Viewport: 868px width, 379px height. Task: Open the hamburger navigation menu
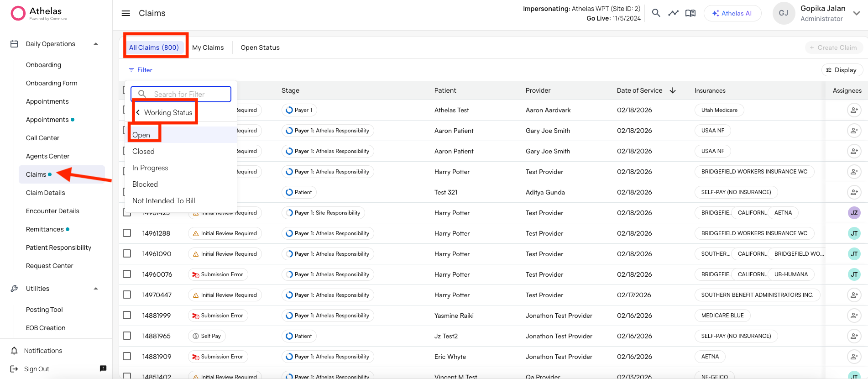point(126,13)
